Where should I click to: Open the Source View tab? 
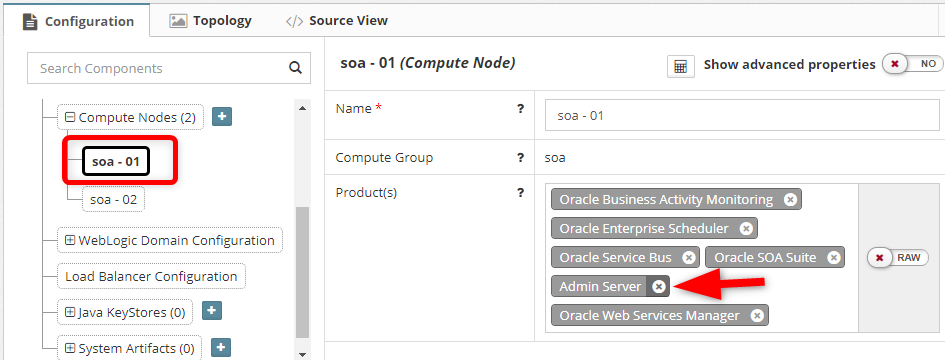336,21
